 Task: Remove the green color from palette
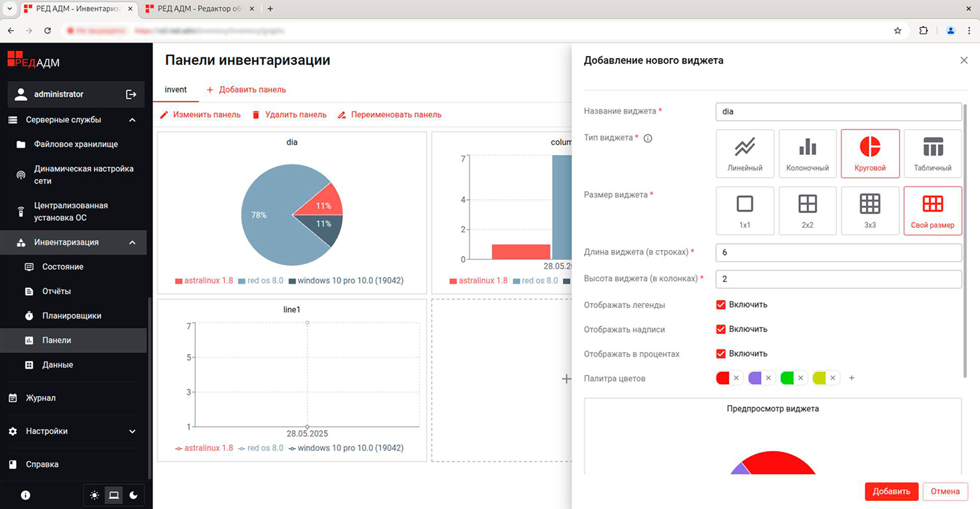click(800, 378)
